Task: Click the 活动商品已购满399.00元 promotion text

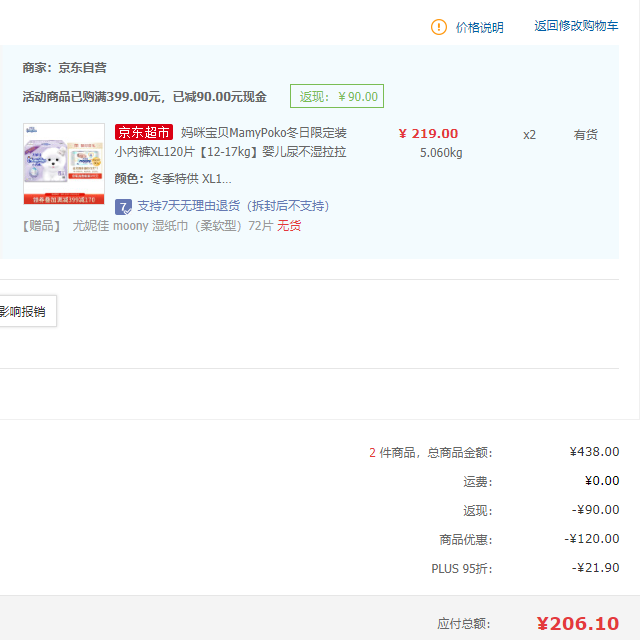Action: 144,97
